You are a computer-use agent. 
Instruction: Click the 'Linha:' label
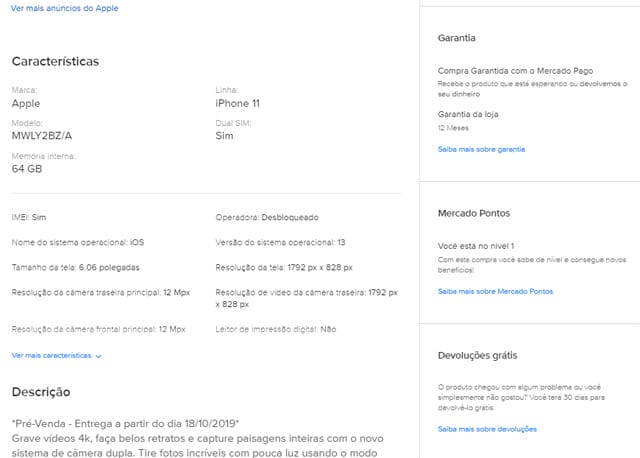pos(227,90)
